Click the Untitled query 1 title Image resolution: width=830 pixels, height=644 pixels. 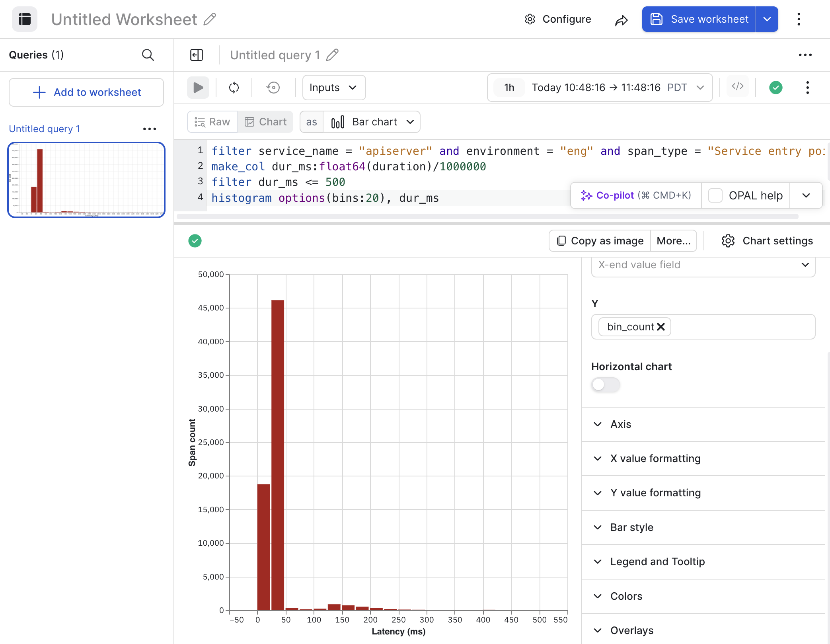(275, 55)
